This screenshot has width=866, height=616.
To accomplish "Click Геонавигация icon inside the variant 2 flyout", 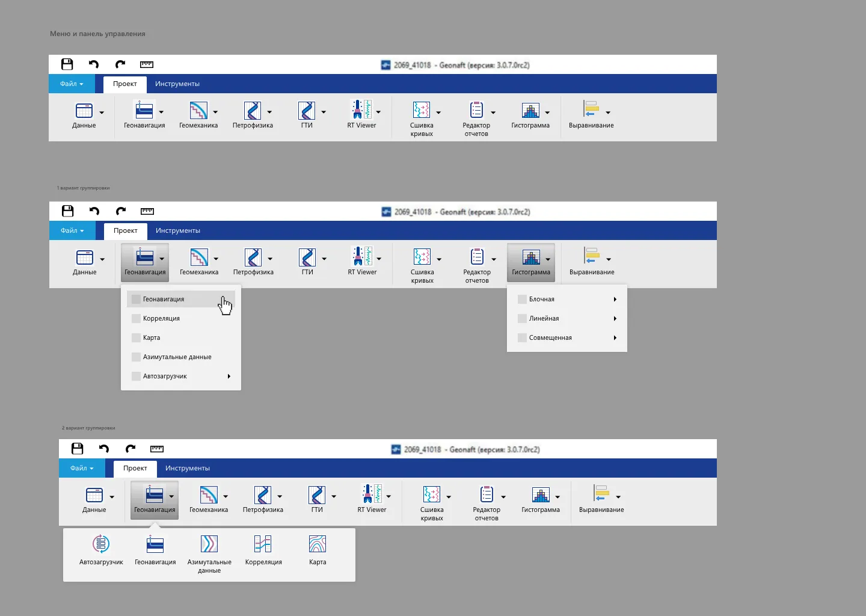I will [155, 544].
